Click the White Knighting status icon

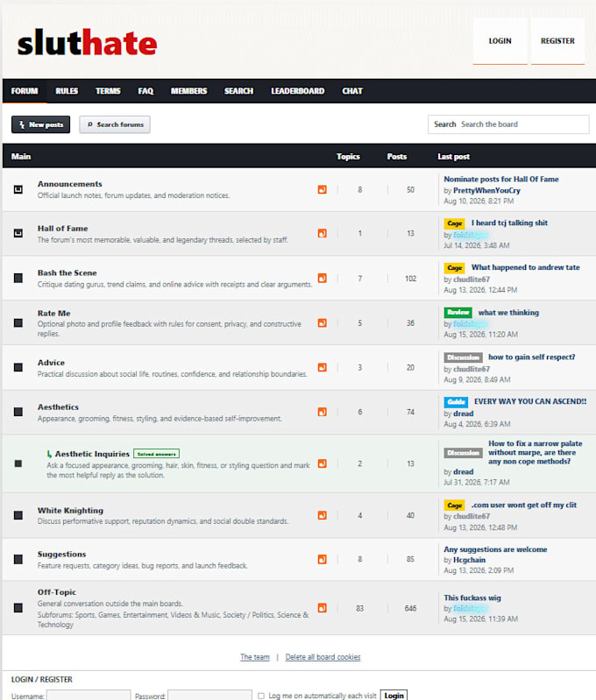18,515
